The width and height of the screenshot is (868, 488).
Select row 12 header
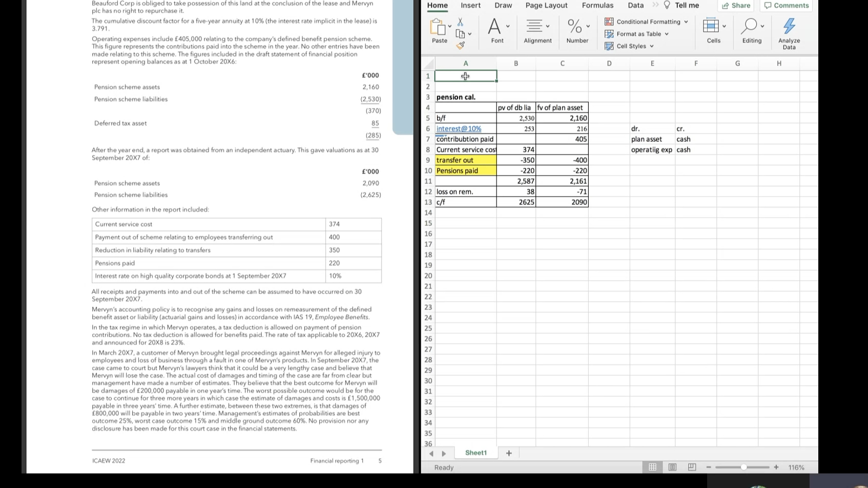[428, 192]
